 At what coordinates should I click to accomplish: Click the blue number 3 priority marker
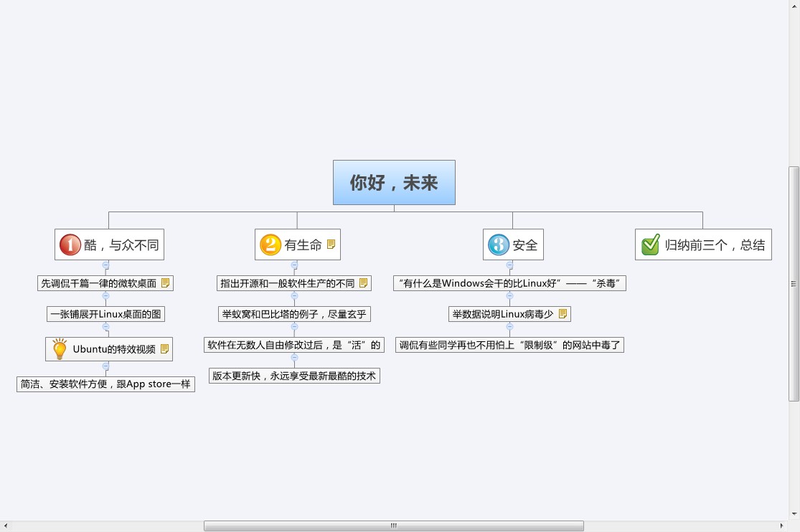[x=499, y=244]
